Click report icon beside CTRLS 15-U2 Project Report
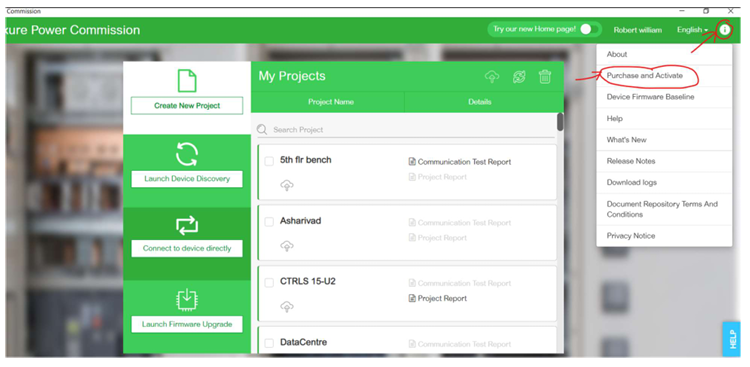 (412, 298)
